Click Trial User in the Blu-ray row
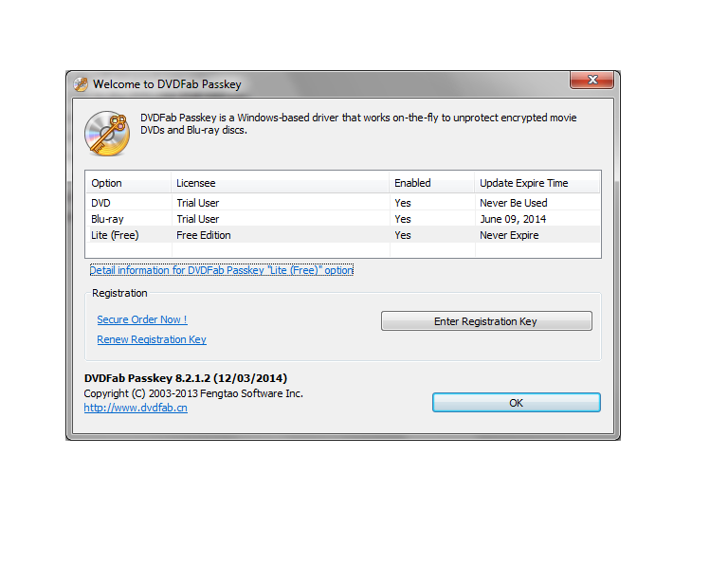 [198, 219]
